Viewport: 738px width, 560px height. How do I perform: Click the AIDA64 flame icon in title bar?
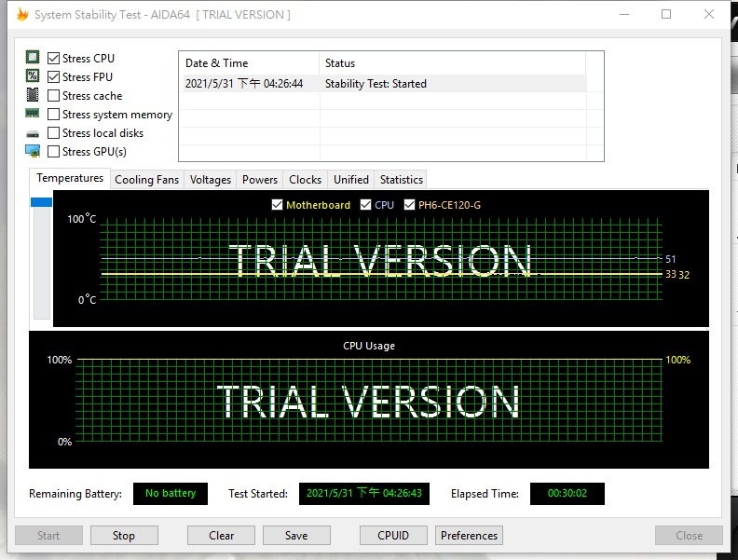(22, 15)
